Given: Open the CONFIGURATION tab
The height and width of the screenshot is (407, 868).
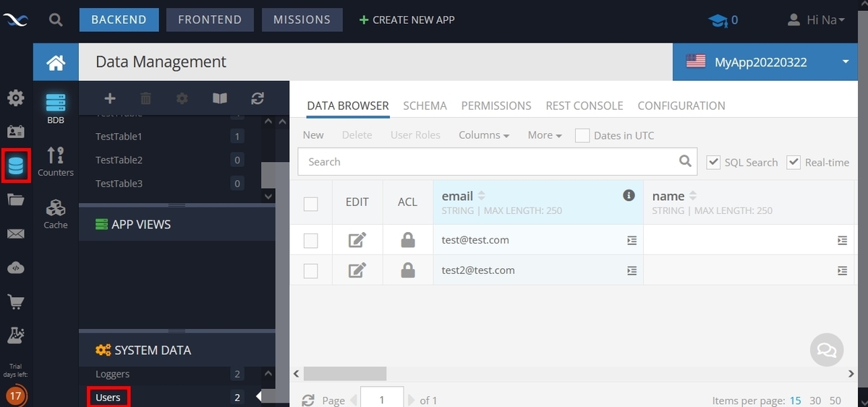Looking at the screenshot, I should coord(681,106).
